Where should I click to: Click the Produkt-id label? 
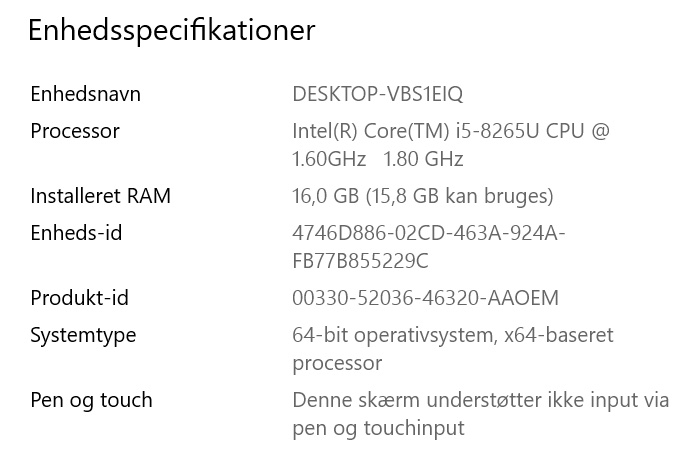click(x=79, y=298)
